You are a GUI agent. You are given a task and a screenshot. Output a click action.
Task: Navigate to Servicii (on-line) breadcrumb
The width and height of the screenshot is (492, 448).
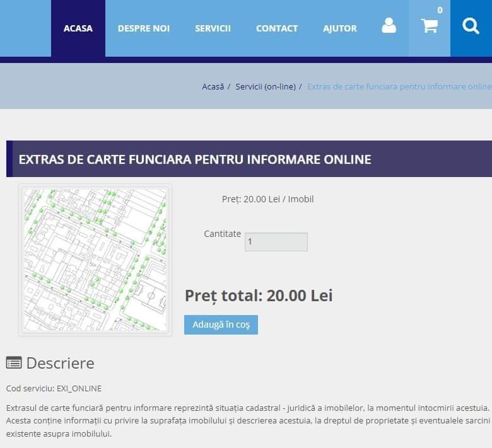(x=265, y=87)
